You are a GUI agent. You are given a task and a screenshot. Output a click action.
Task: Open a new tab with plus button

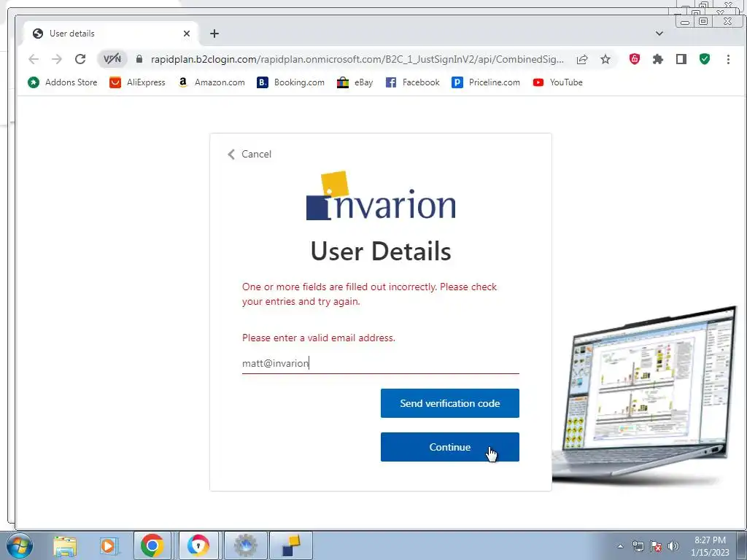point(214,34)
